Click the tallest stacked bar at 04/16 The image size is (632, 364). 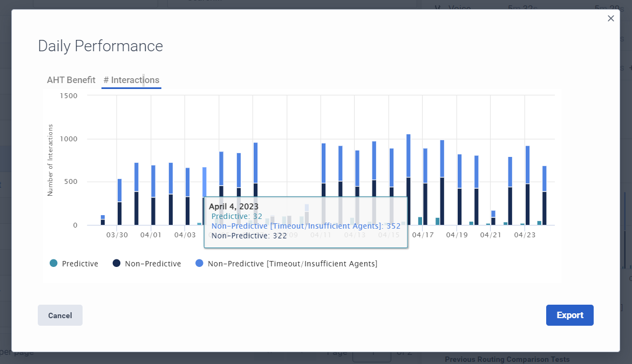click(x=409, y=178)
